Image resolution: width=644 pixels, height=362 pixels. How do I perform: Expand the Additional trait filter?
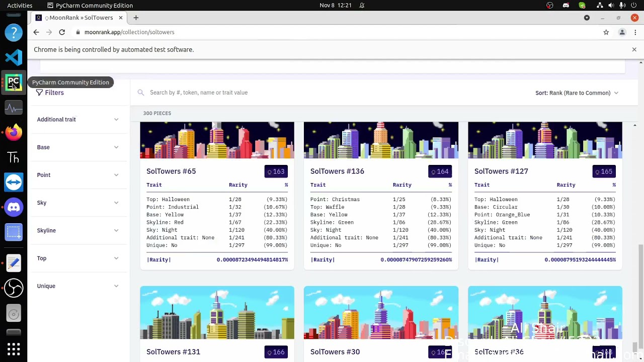point(77,119)
